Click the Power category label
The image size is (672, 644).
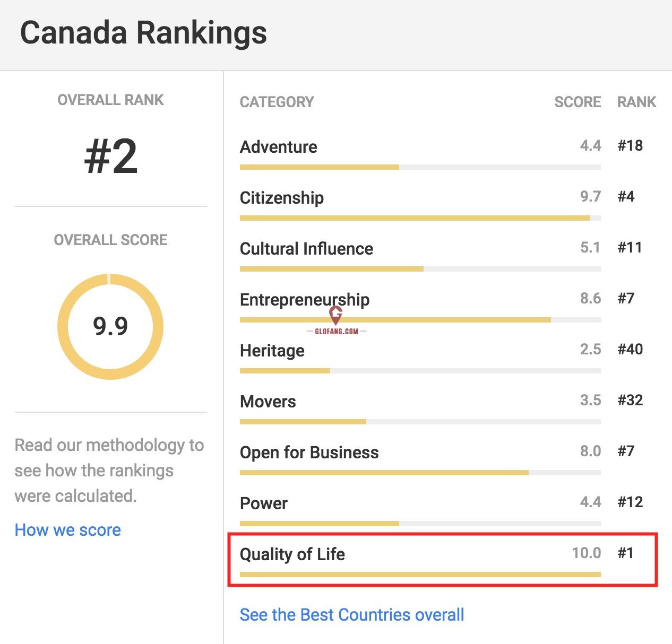tap(264, 503)
